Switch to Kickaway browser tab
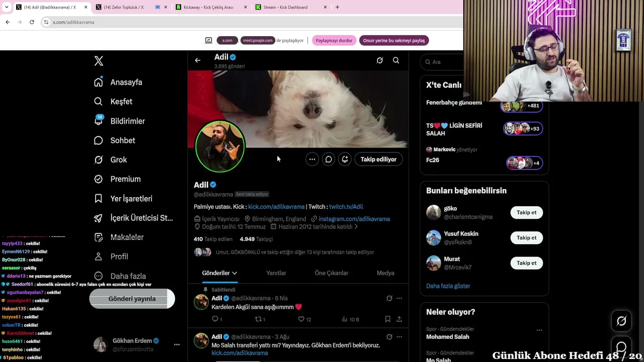Screen dimensions: 644x362 211,7
